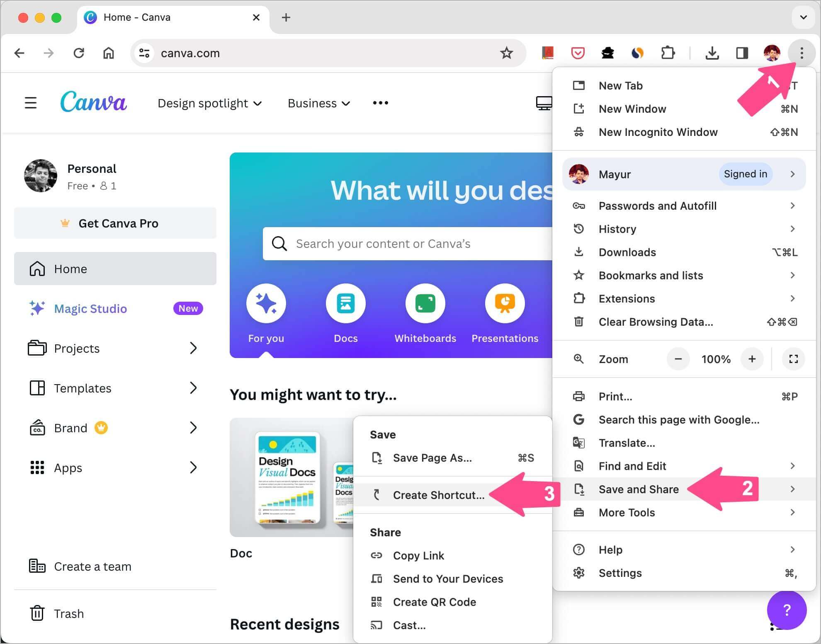Click the Canva logo
The image size is (821, 644).
tap(93, 102)
